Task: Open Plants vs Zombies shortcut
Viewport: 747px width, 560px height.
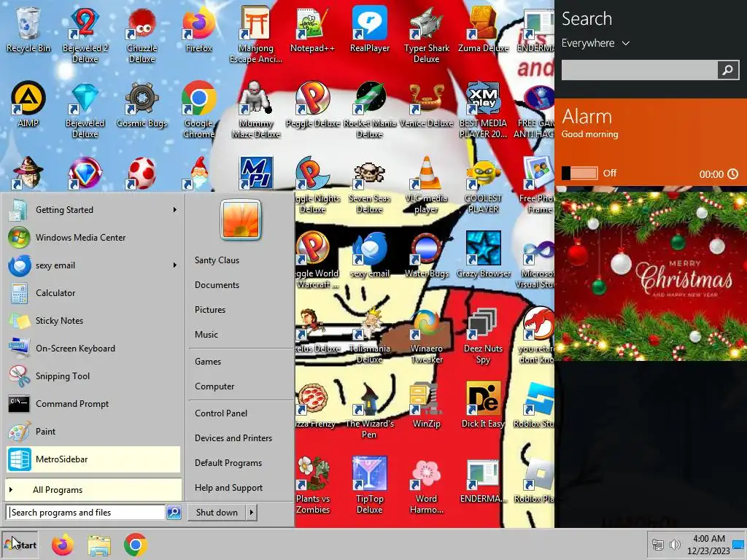Action: (x=312, y=486)
